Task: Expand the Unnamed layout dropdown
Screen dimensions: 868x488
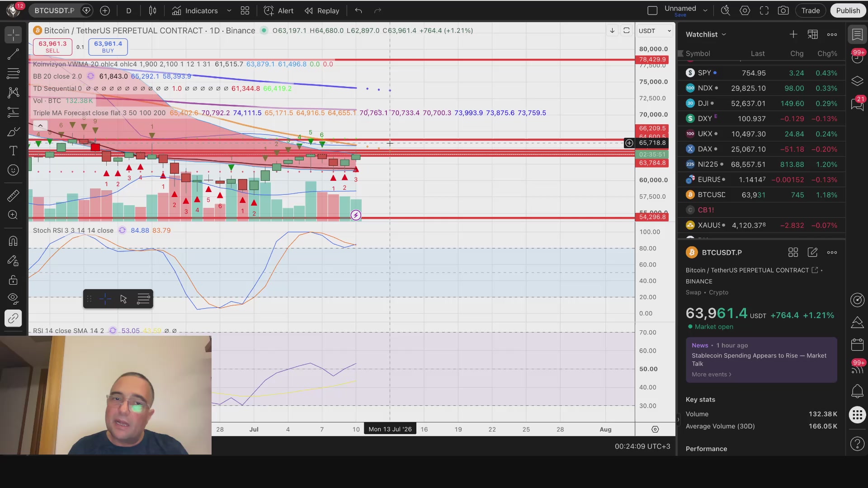Action: coord(705,11)
